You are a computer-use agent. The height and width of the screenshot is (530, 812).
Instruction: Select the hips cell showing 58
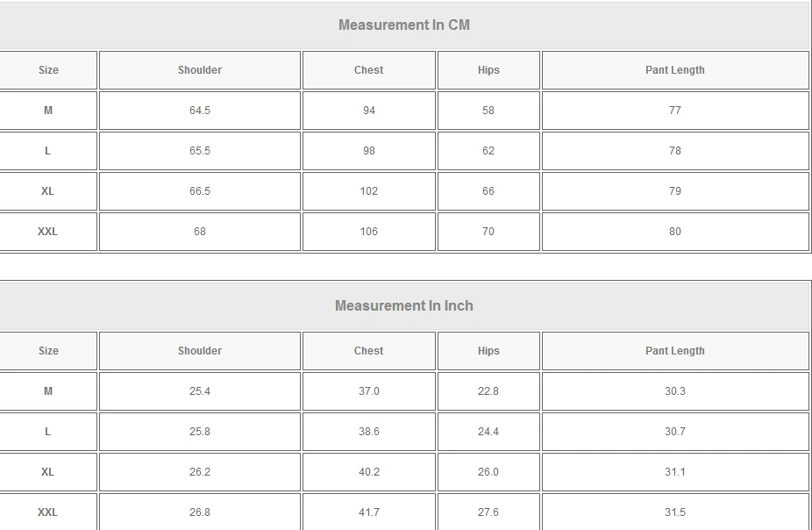[x=488, y=111]
